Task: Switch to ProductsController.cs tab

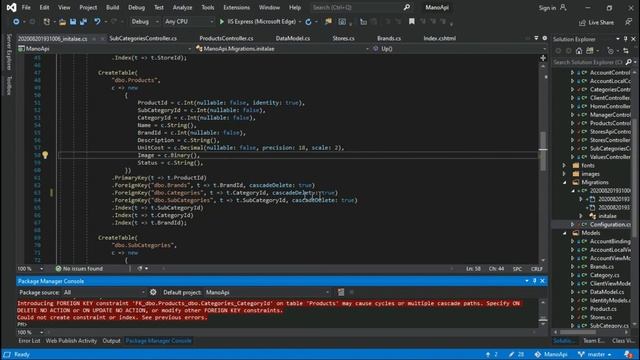Action: click(x=226, y=38)
